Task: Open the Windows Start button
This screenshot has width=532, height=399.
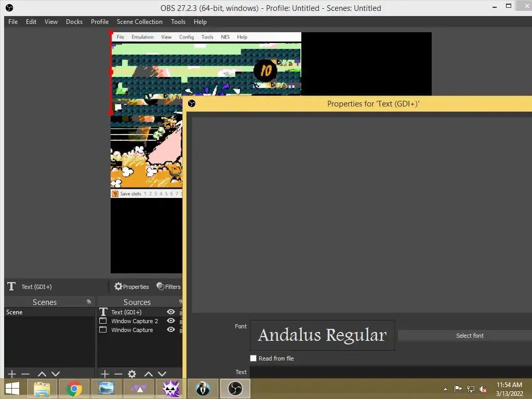Action: (x=12, y=389)
